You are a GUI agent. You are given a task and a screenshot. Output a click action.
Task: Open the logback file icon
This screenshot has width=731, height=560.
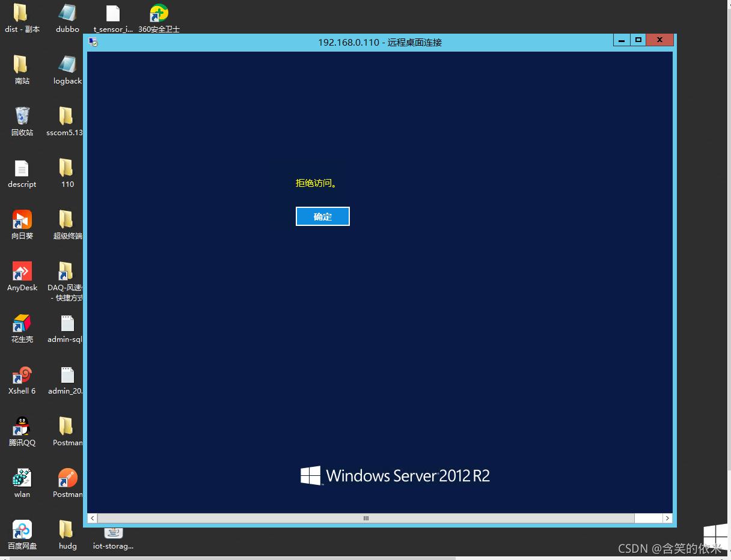[x=67, y=64]
